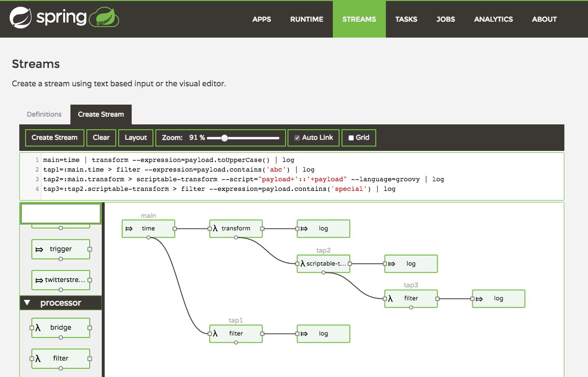This screenshot has height=377, width=588.
Task: Click the bridge palette lambda icon
Action: (x=38, y=328)
